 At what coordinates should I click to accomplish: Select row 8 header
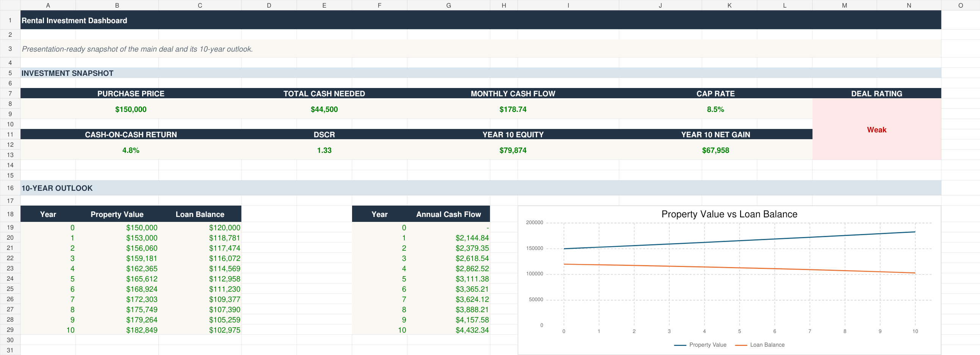pos(10,104)
